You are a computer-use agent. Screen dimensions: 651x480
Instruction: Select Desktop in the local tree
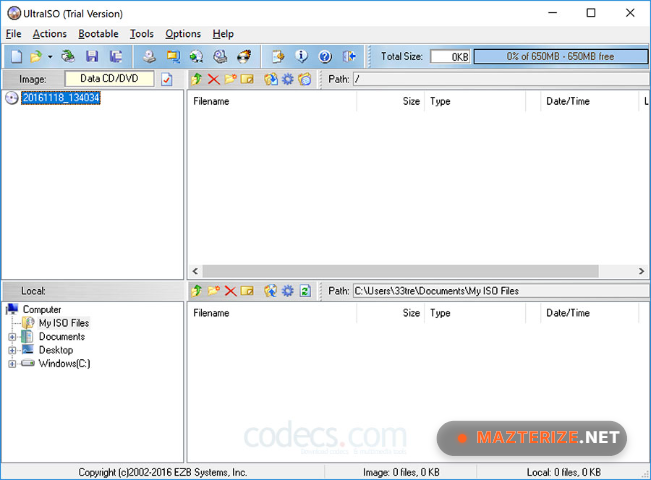tap(56, 350)
